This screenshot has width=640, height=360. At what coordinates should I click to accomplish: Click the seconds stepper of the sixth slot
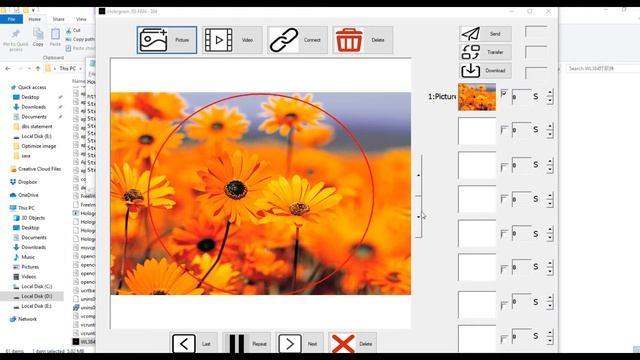tap(550, 267)
